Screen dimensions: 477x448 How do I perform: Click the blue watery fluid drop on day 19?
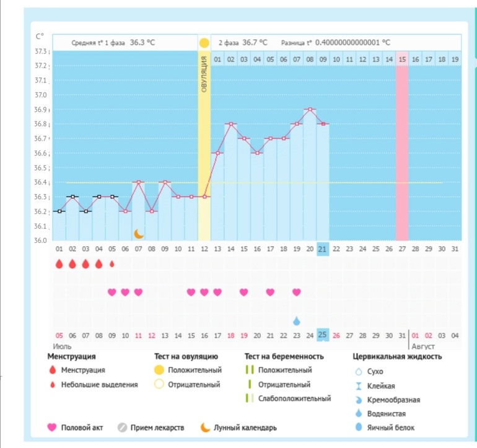coord(297,320)
